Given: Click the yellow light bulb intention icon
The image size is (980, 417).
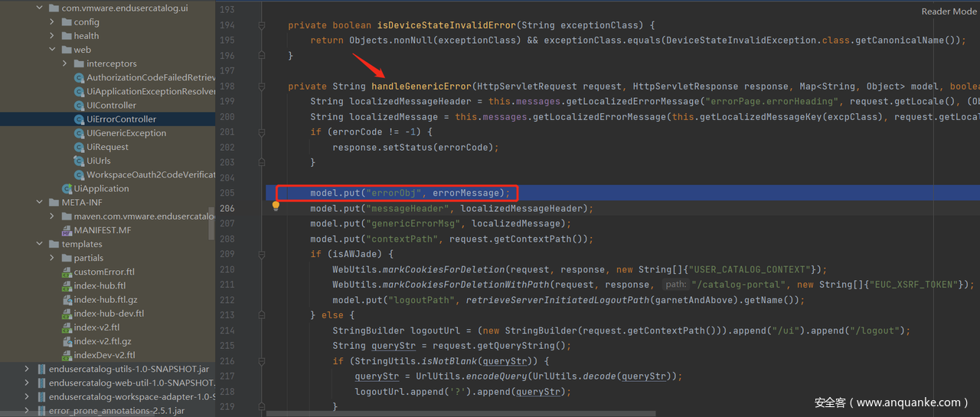Looking at the screenshot, I should [x=276, y=207].
